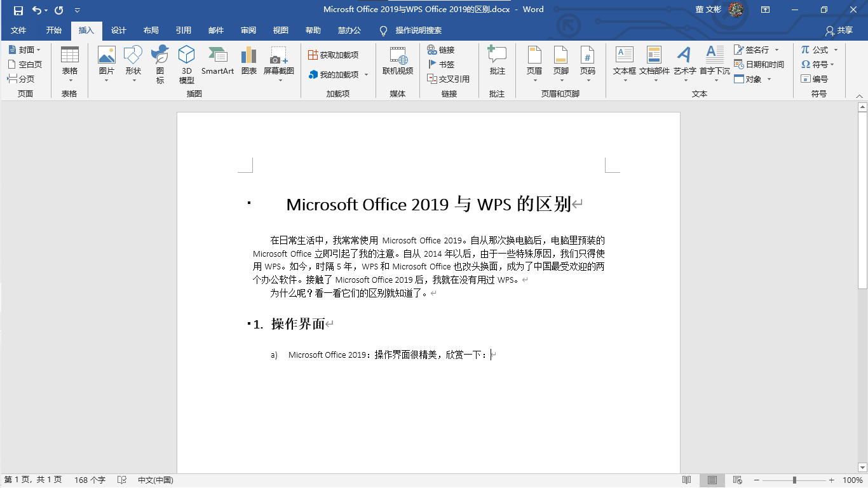Click Get Add-ins (获取加载项)
The width and height of the screenshot is (868, 488).
point(333,55)
